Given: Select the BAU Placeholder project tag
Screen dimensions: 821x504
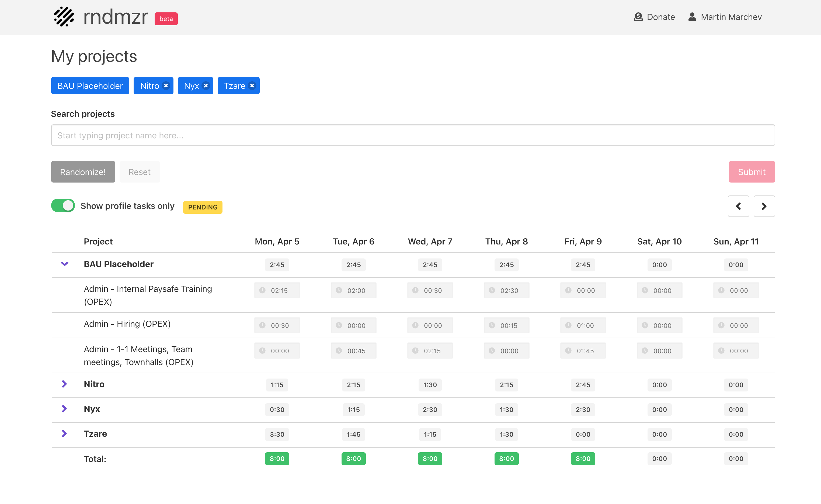Looking at the screenshot, I should click(90, 86).
